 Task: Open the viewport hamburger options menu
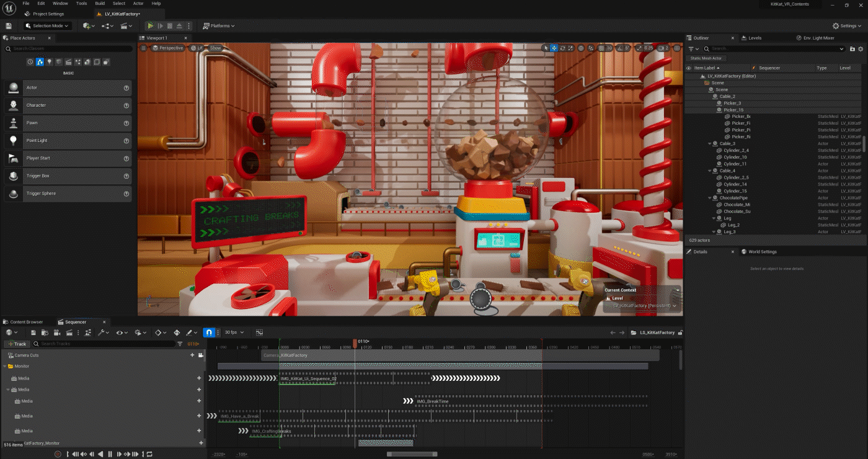143,48
